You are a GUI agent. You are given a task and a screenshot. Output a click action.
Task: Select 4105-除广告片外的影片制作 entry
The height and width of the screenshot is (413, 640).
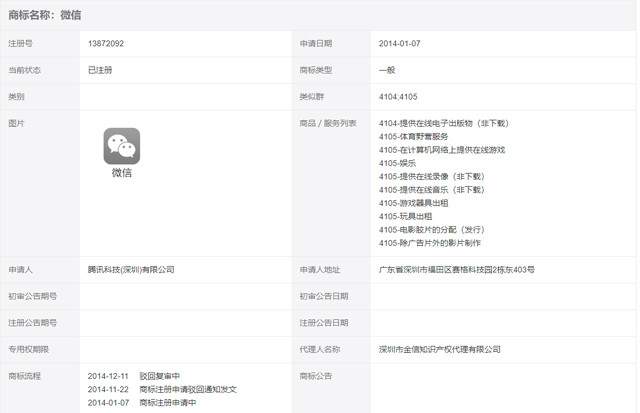pyautogui.click(x=429, y=243)
